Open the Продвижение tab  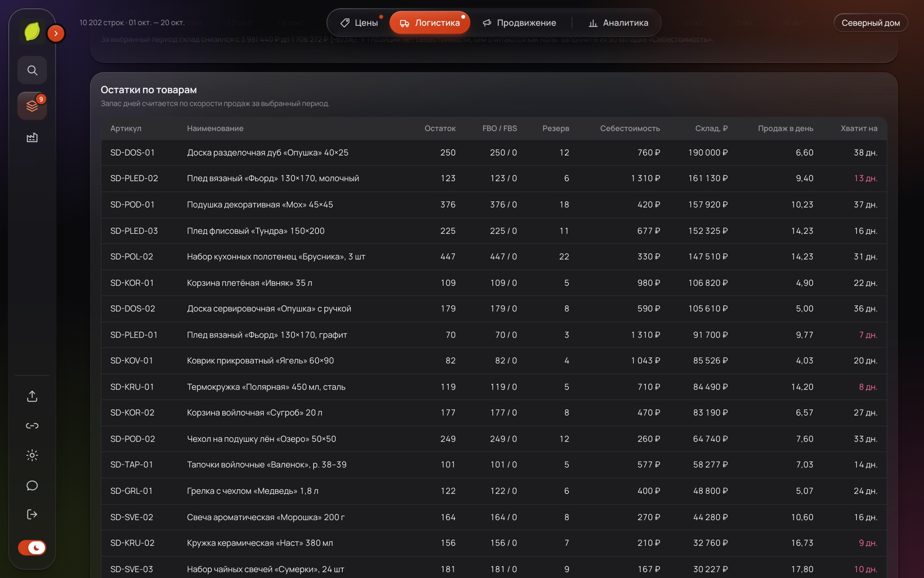point(519,23)
